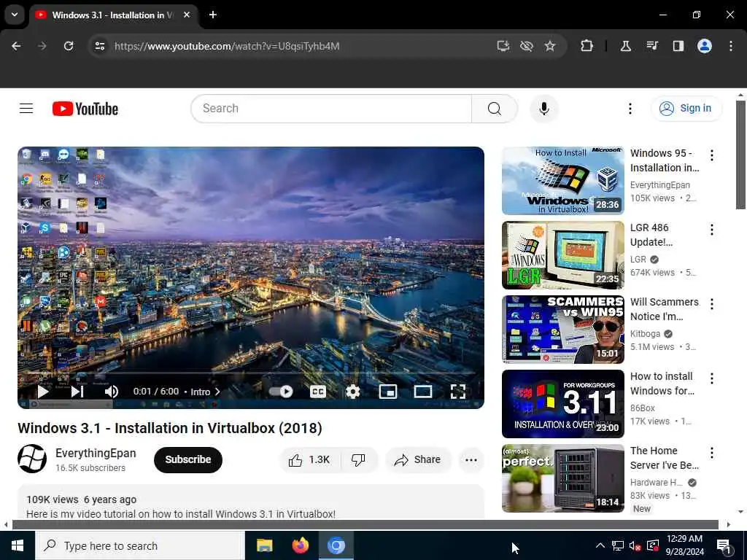This screenshot has width=747, height=560.
Task: Install app icon in address bar
Action: coord(503,46)
